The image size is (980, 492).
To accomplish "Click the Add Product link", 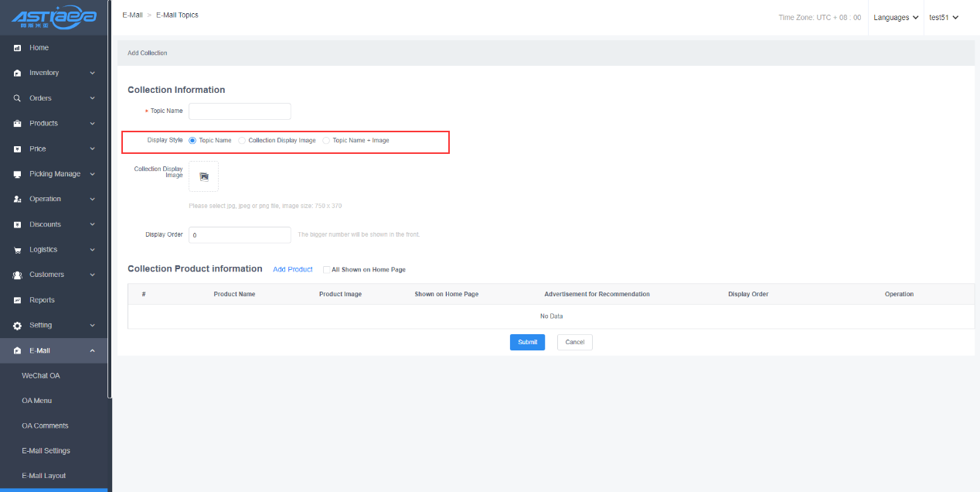I will coord(292,269).
